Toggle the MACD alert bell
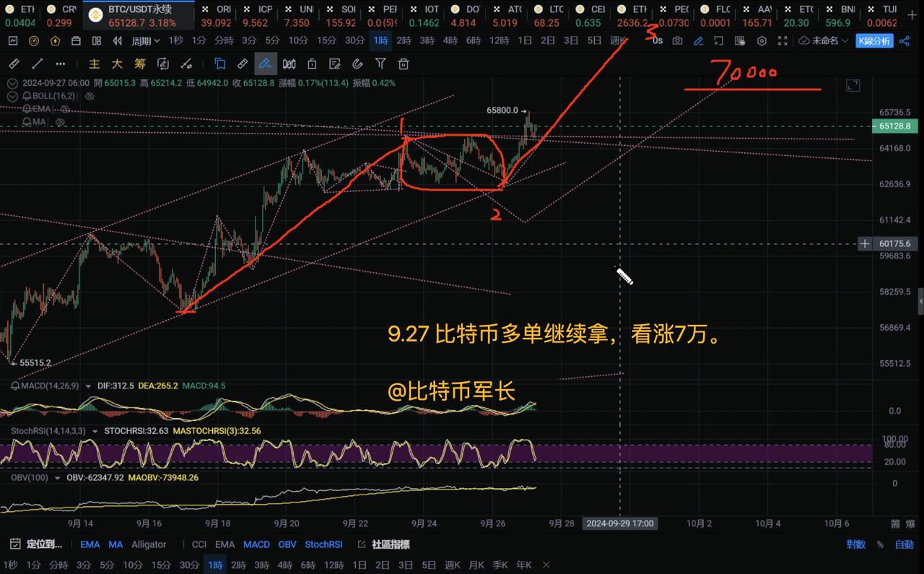The height and width of the screenshot is (574, 924). tap(15, 386)
